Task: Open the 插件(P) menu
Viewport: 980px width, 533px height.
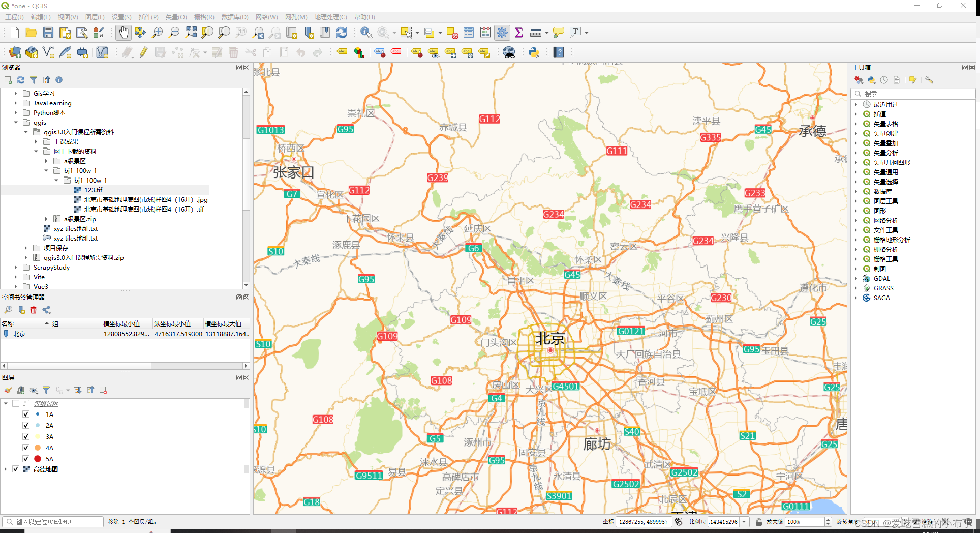Action: coord(148,17)
